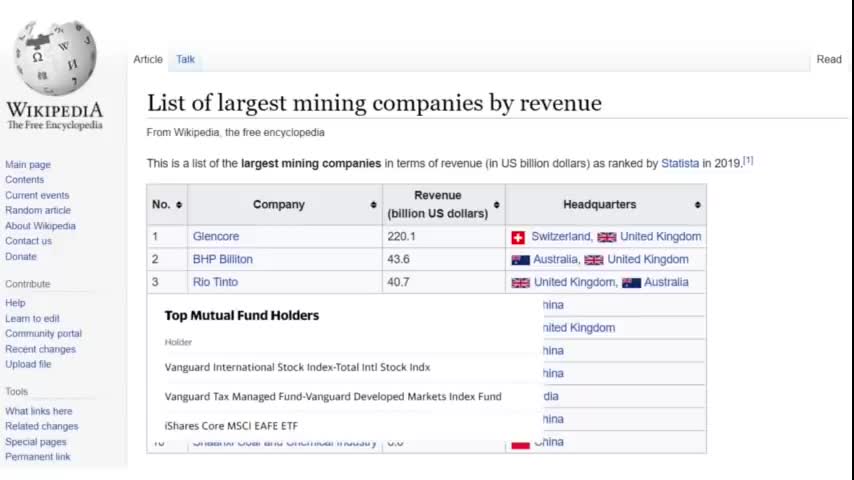Click the Donate link
This screenshot has width=854, height=480.
[21, 256]
